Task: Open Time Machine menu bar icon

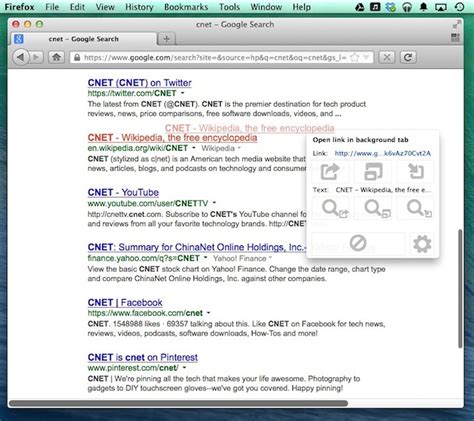Action: tap(459, 7)
